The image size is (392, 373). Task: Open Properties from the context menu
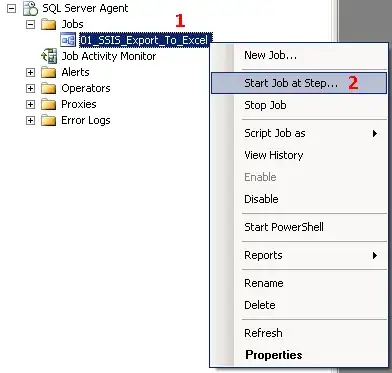[x=299, y=355]
